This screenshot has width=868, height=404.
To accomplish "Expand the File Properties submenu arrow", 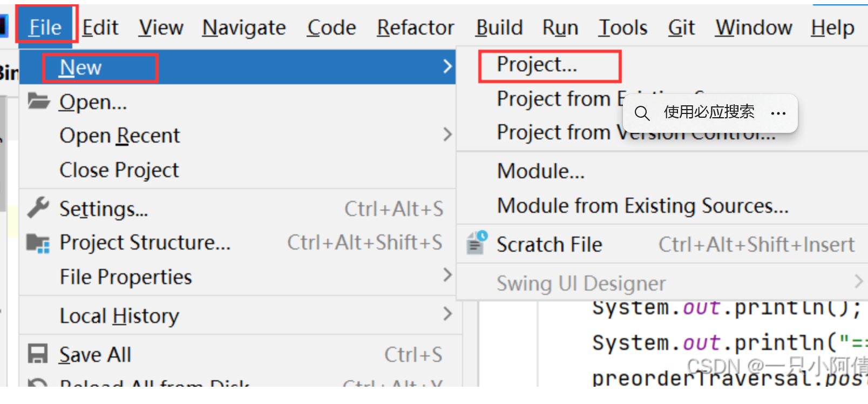I will (x=447, y=275).
